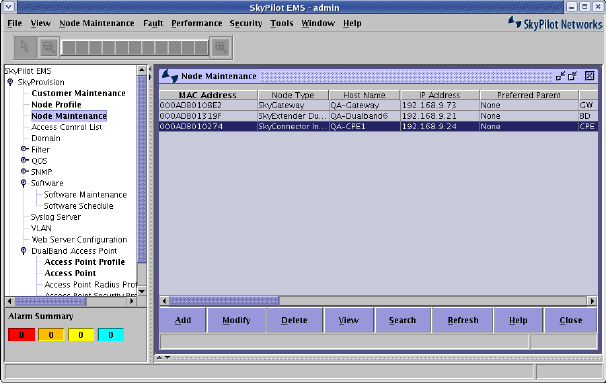Detach the Node Maintenance panel window
This screenshot has width=606, height=383.
(x=573, y=76)
